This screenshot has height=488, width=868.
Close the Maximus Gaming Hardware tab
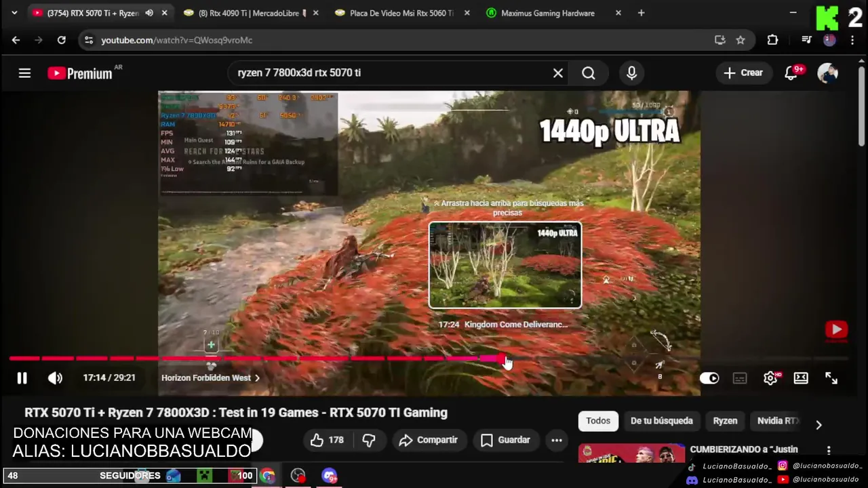pos(618,13)
